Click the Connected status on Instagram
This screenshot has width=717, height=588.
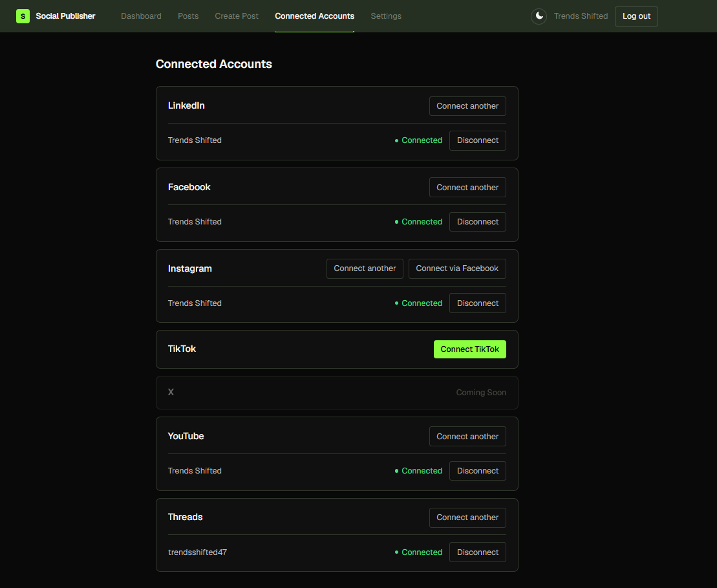[x=418, y=303]
